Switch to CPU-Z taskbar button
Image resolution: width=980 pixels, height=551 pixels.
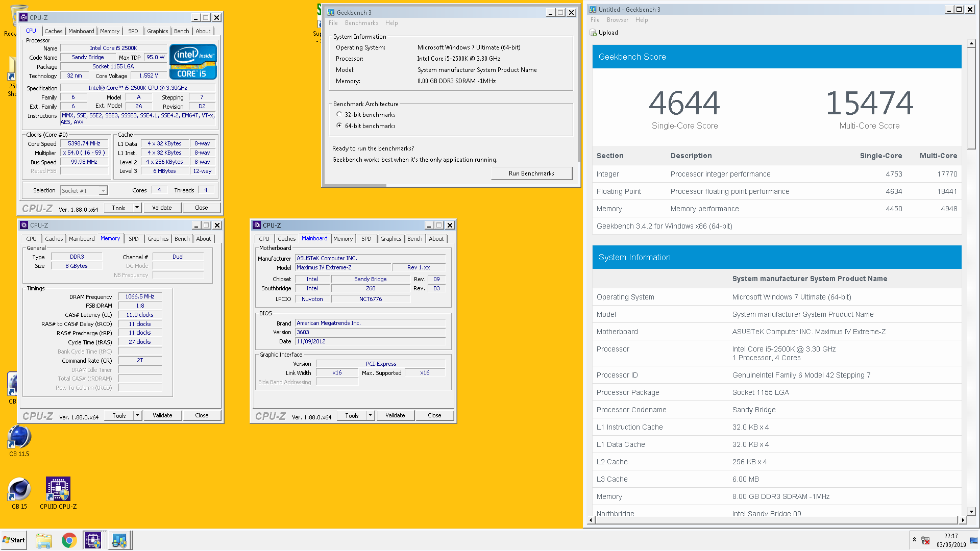93,540
